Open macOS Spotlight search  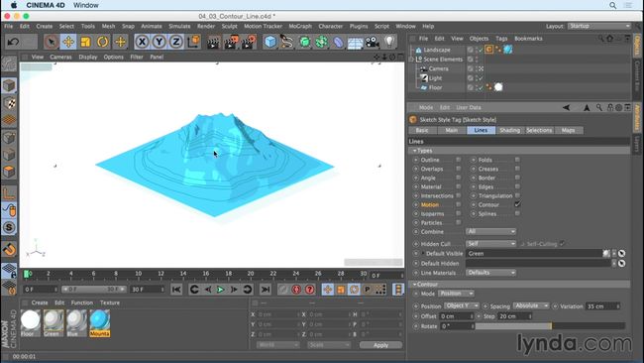coord(612,5)
